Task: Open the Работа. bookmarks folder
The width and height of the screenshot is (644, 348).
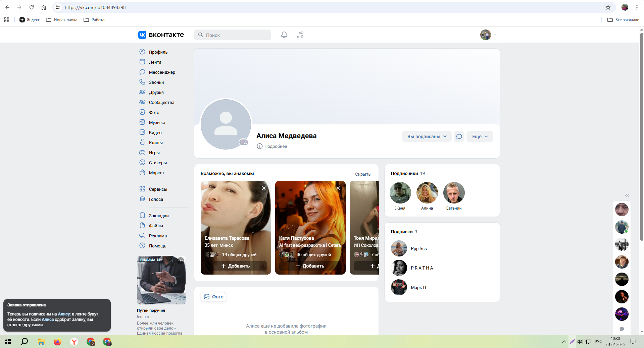Action: coord(94,20)
